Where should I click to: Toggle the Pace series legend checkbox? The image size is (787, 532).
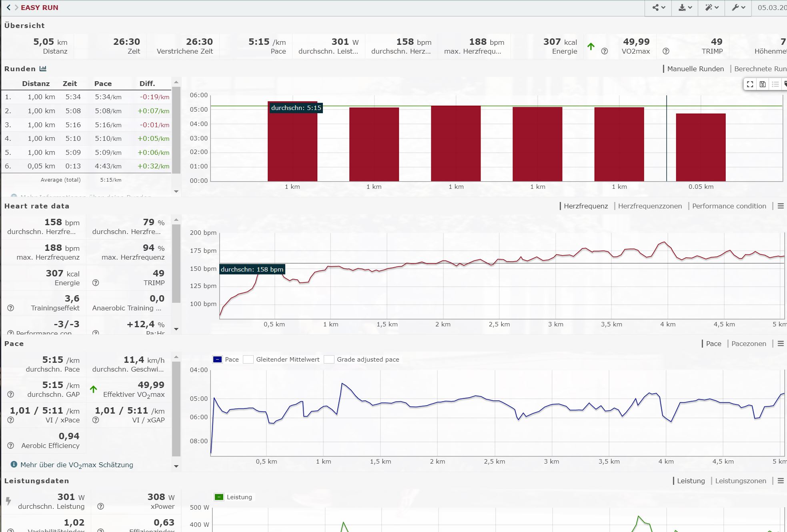217,359
